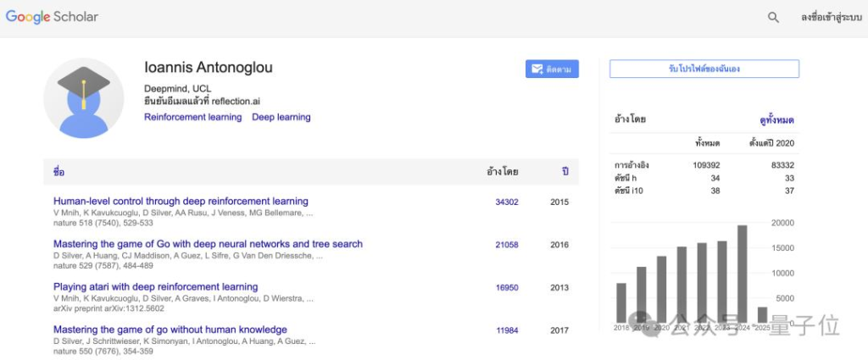The image size is (868, 360).
Task: Sort by the cited-by column header
Action: click(x=502, y=172)
